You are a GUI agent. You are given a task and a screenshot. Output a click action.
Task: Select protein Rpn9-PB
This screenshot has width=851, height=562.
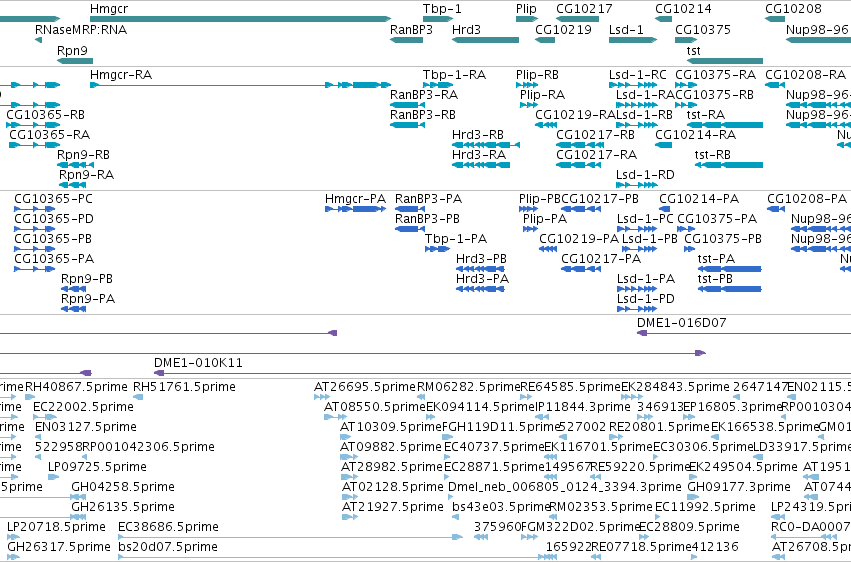73,289
